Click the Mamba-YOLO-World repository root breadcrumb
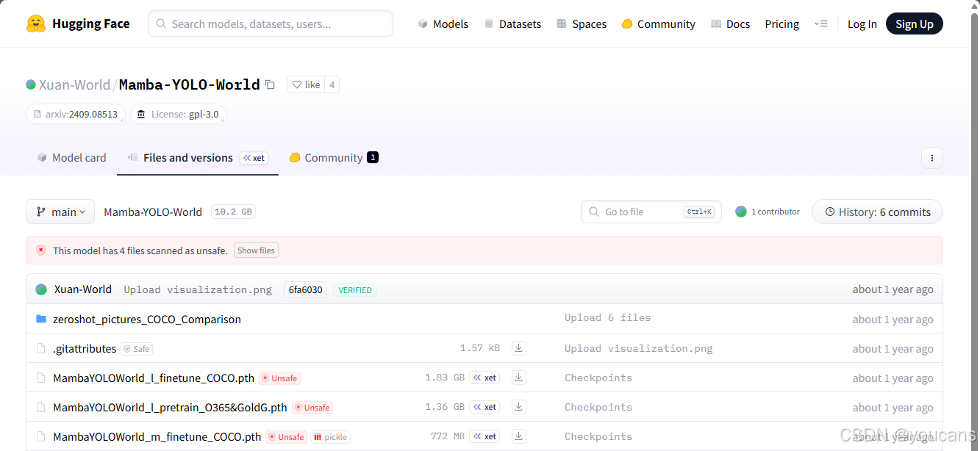980x451 pixels. (x=153, y=212)
